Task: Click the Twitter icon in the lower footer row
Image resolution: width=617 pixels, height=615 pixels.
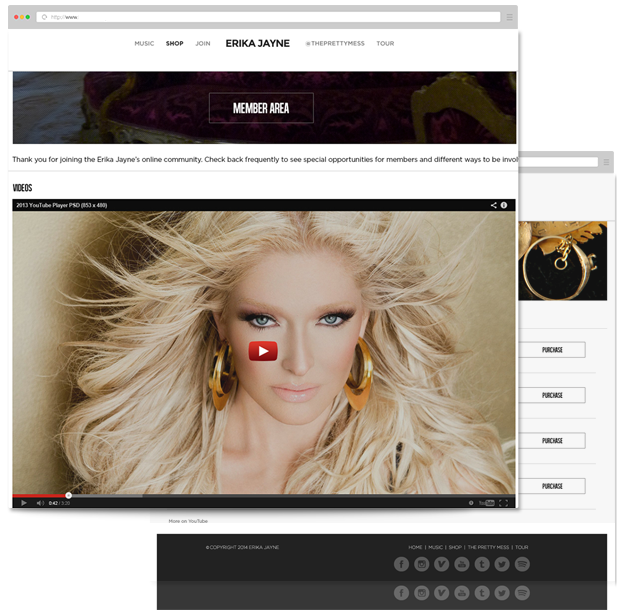Action: 502,593
